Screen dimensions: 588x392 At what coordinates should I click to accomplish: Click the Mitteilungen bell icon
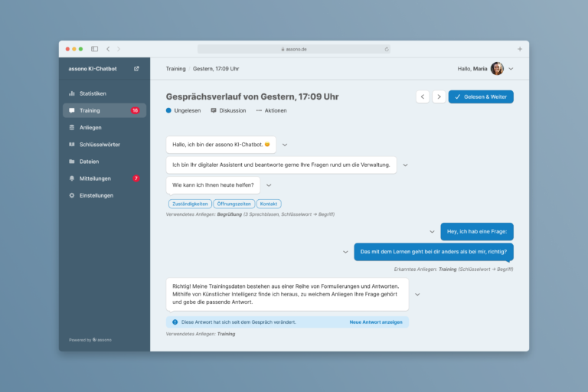tap(72, 178)
